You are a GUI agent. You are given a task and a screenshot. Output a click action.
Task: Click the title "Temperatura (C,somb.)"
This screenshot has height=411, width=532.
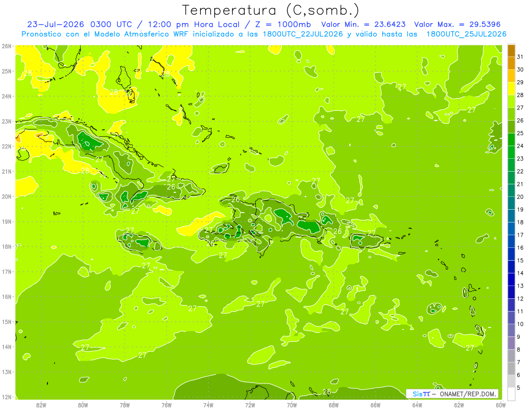point(271,10)
